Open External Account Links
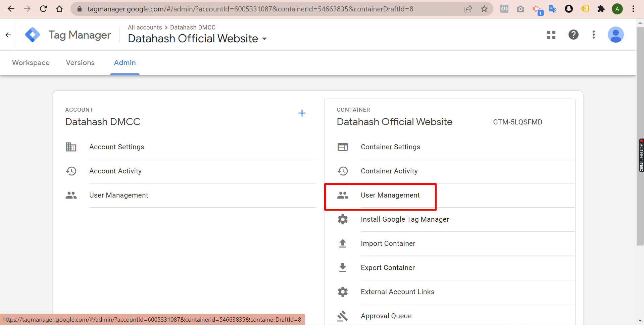This screenshot has height=325, width=644. point(398,292)
